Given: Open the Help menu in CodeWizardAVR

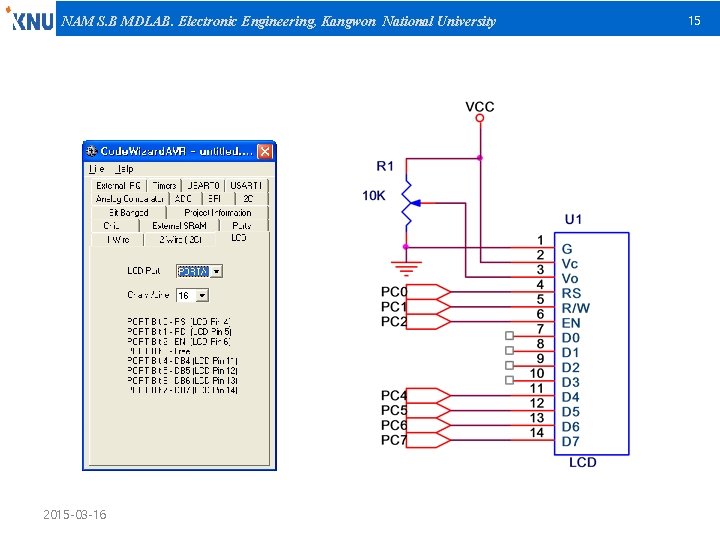Looking at the screenshot, I should 124,169.
